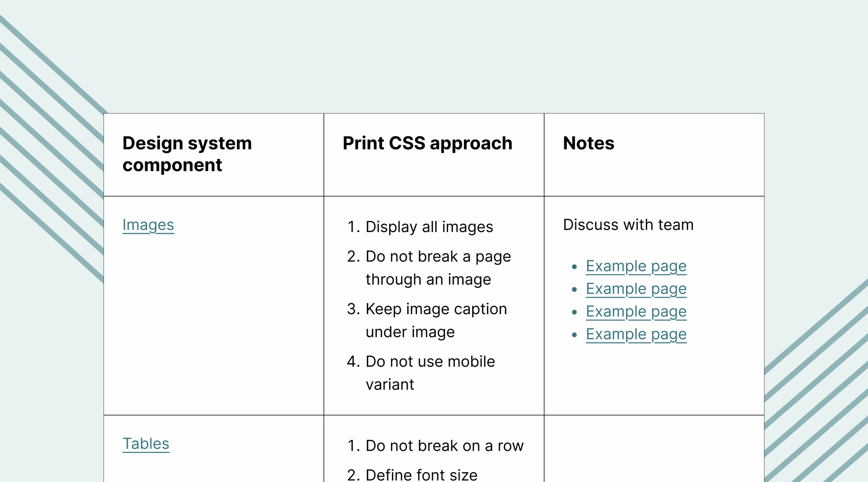
Task: Open the Images component link
Action: pyautogui.click(x=148, y=225)
